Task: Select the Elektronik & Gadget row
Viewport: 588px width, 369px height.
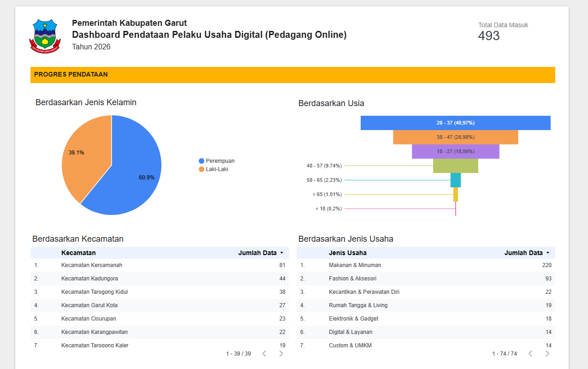Action: pyautogui.click(x=426, y=319)
